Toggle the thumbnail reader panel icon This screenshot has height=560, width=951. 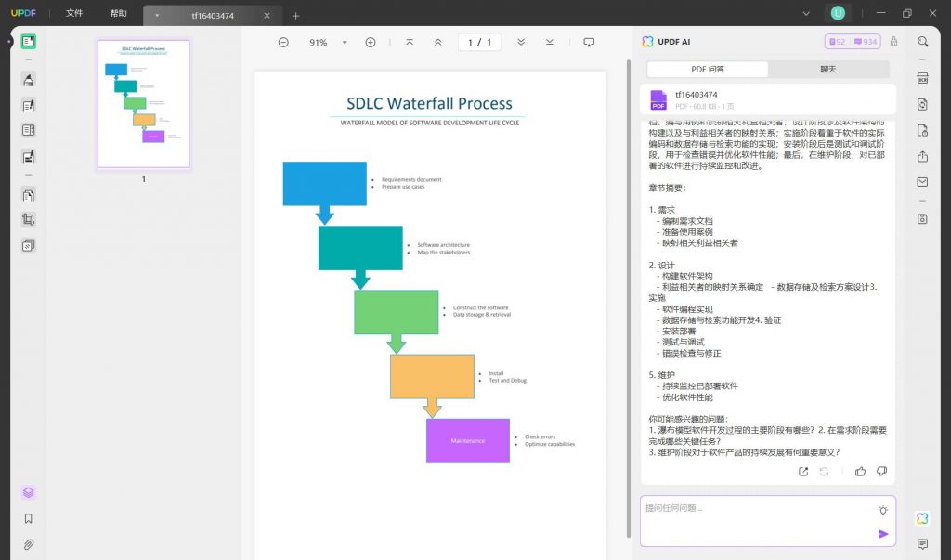(28, 41)
